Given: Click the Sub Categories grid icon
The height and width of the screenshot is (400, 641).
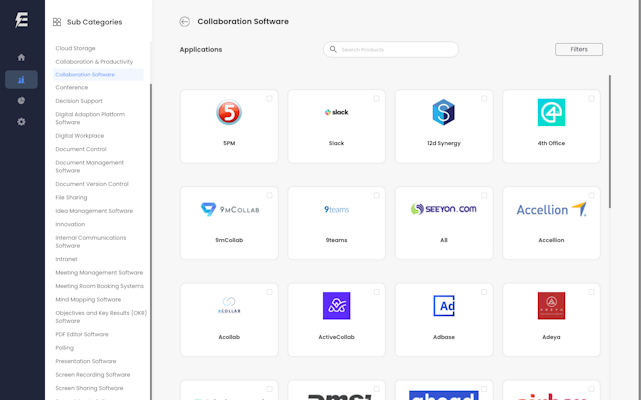Looking at the screenshot, I should (x=57, y=22).
